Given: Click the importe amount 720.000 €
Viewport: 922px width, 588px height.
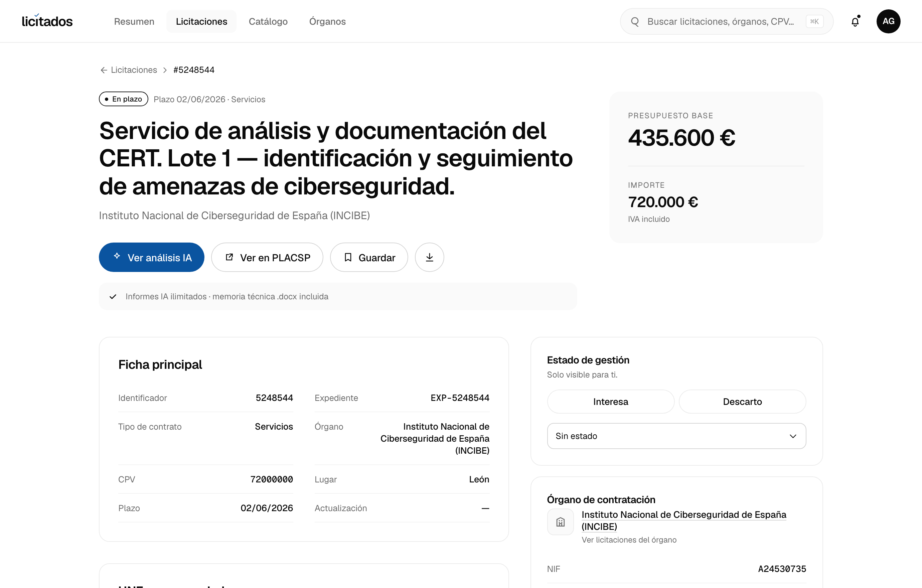Looking at the screenshot, I should click(x=663, y=202).
